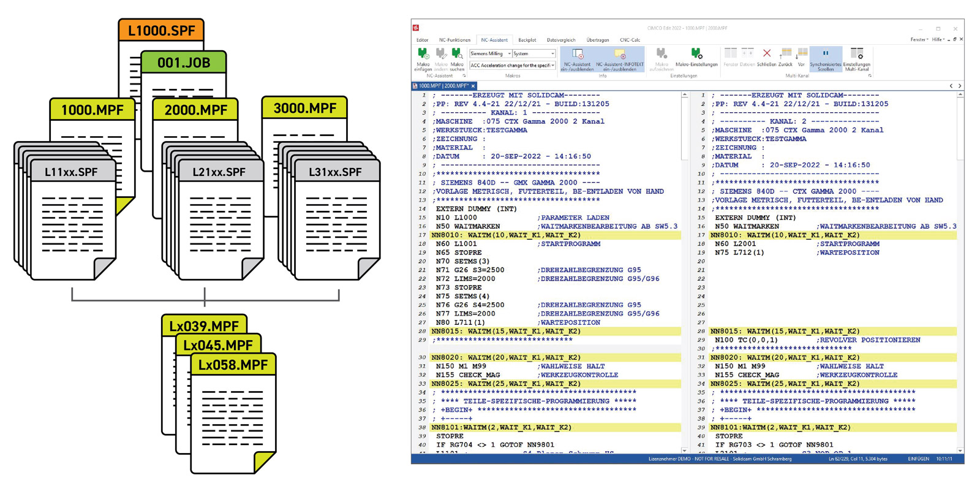
Task: Click the red Schließen icon
Action: 766,53
